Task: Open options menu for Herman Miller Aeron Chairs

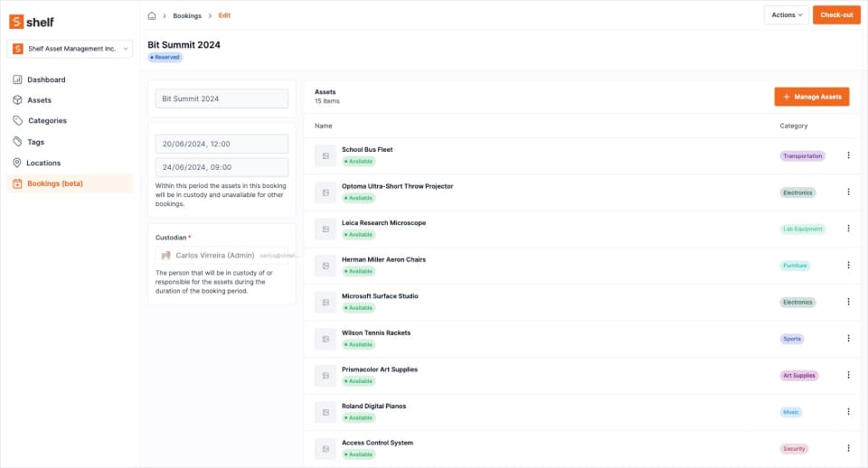Action: click(848, 265)
